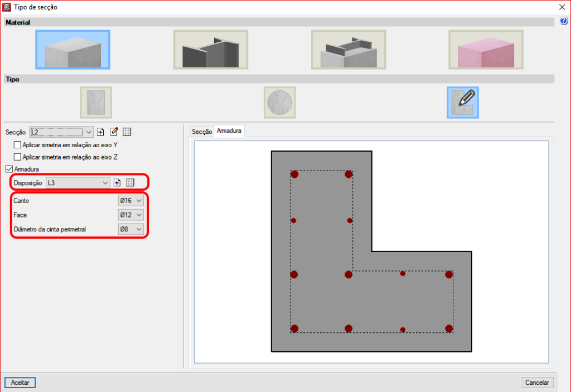Choose the circular section type icon
Image resolution: width=571 pixels, height=392 pixels.
tap(279, 103)
